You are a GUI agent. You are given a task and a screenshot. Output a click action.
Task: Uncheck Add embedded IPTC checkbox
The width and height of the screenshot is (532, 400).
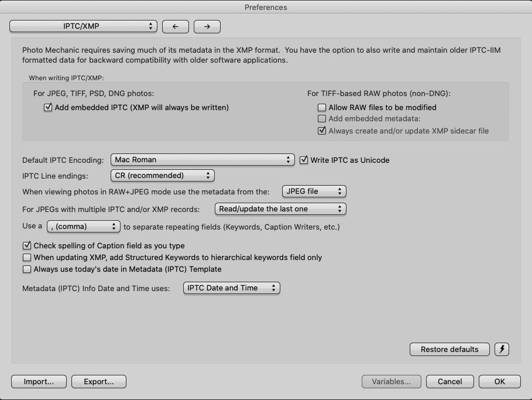[x=48, y=108]
